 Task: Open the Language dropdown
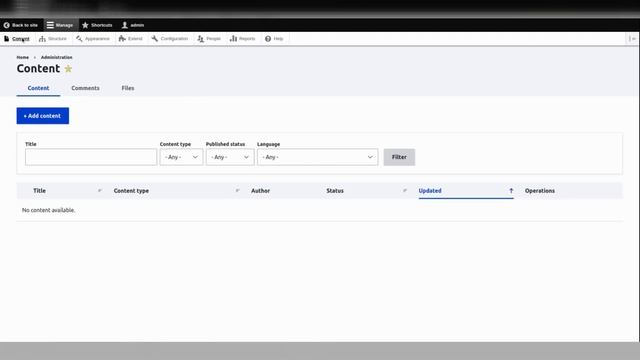click(318, 157)
